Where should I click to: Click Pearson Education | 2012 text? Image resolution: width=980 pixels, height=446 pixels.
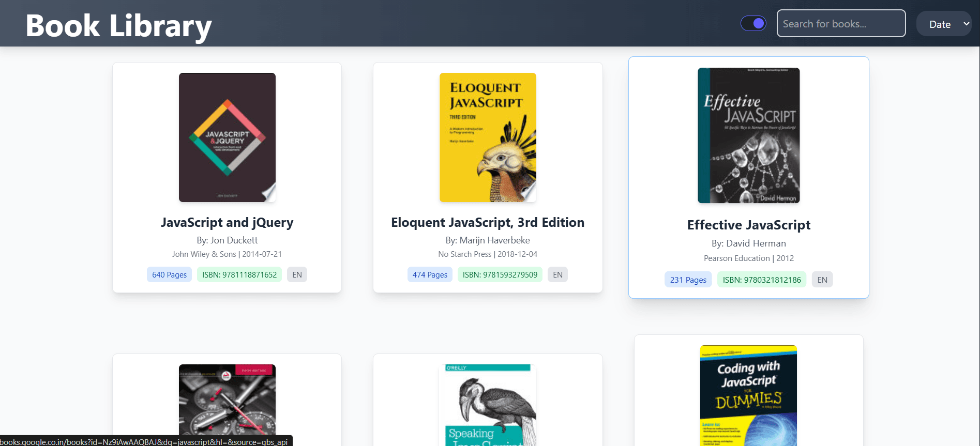748,258
